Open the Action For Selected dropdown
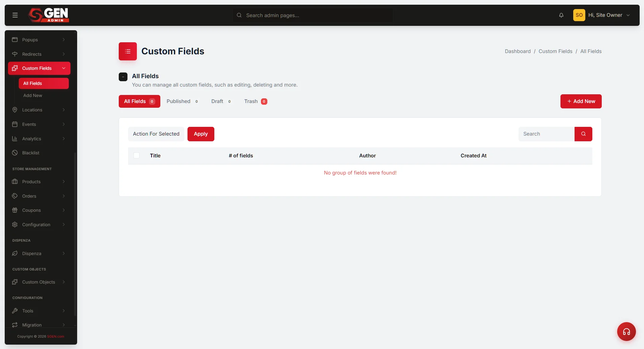 pos(156,134)
